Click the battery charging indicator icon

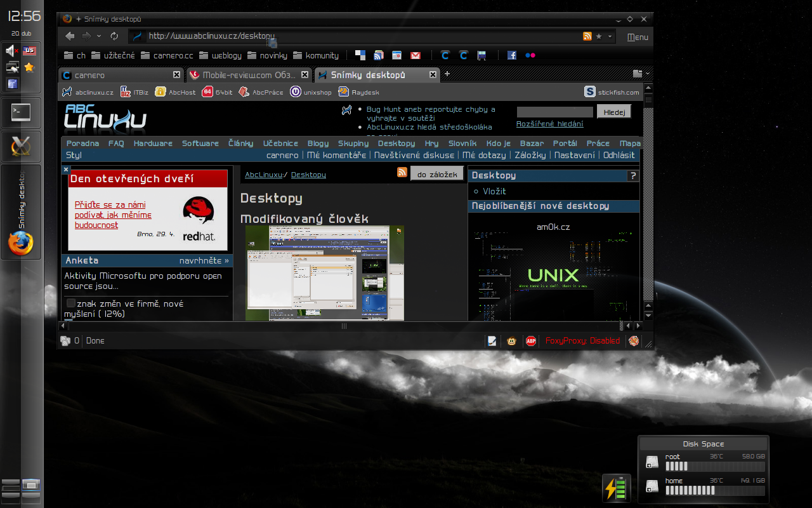coord(617,488)
